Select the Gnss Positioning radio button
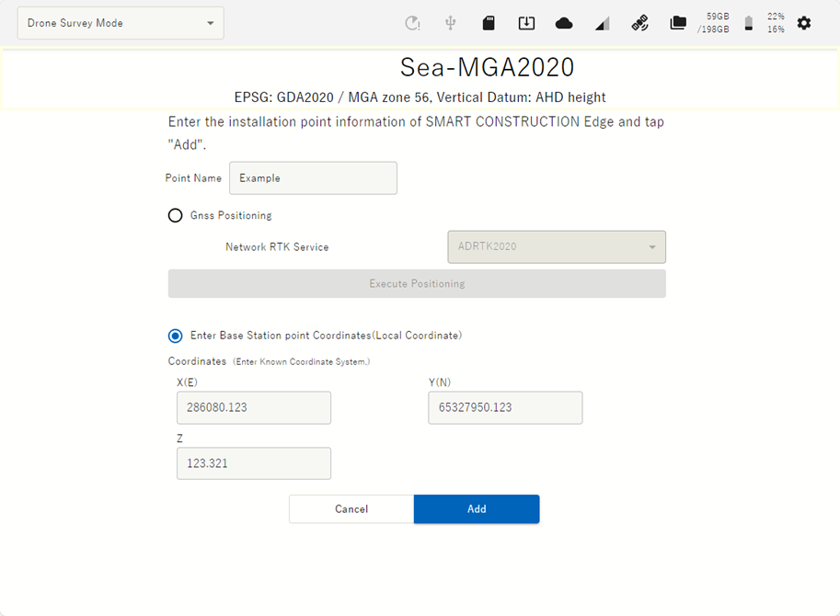 [x=175, y=216]
